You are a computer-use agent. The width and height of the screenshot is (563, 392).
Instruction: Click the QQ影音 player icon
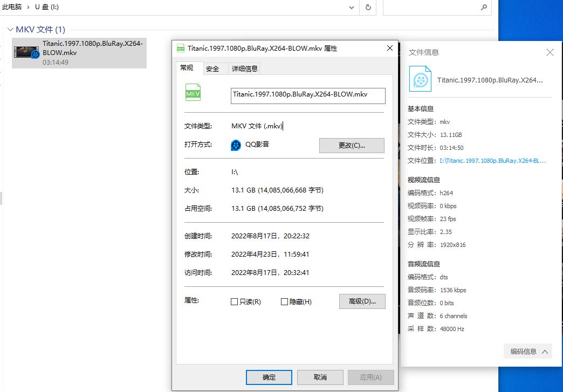click(x=235, y=145)
